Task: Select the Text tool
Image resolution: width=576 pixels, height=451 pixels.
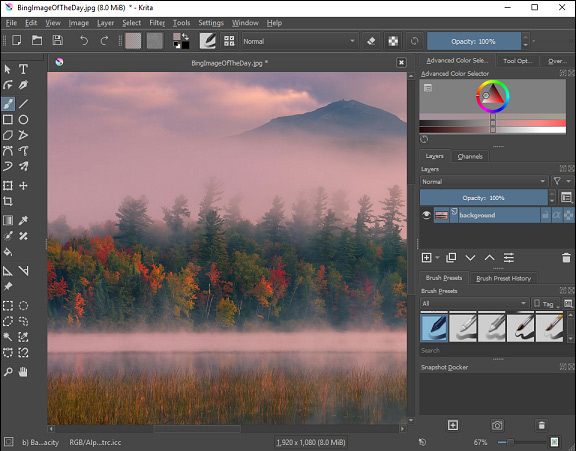Action: pyautogui.click(x=23, y=69)
